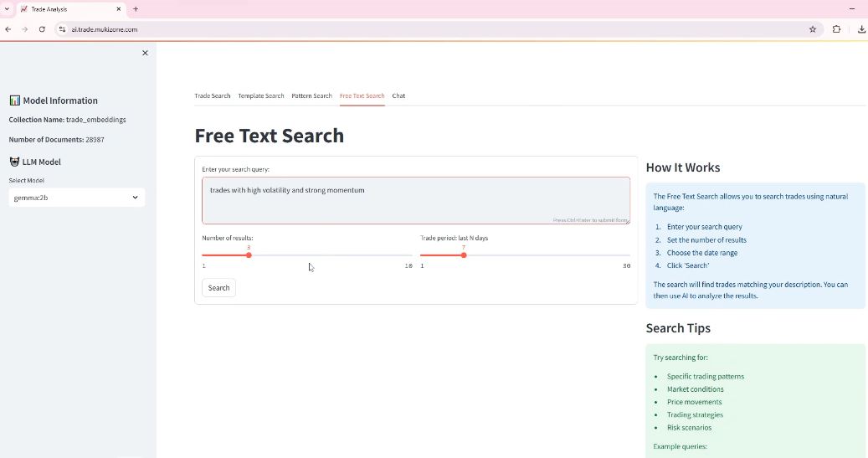Click the 'Price movements' tip

694,402
